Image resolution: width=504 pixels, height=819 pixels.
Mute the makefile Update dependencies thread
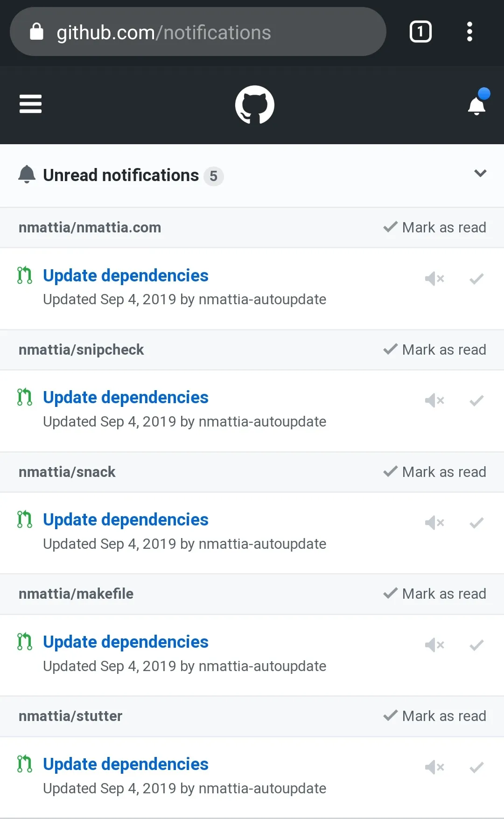click(x=434, y=645)
